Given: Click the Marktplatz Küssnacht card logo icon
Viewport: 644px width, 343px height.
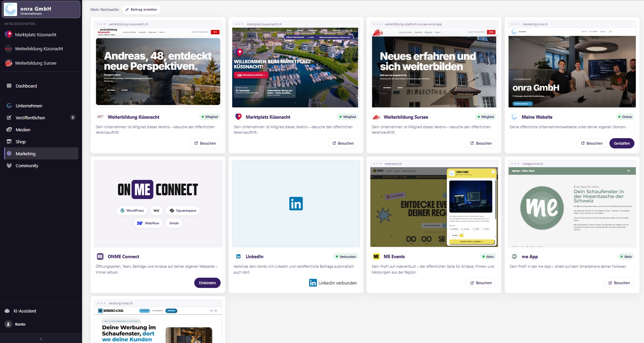Looking at the screenshot, I should click(x=238, y=117).
